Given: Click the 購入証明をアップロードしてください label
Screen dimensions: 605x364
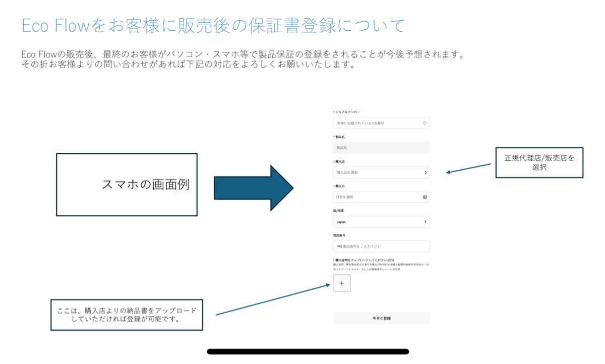Looking at the screenshot, I should point(365,260).
